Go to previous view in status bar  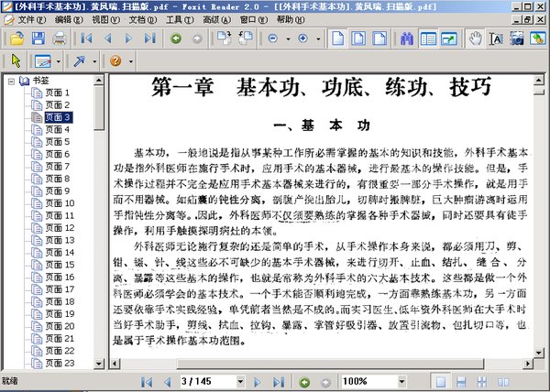[x=304, y=382]
